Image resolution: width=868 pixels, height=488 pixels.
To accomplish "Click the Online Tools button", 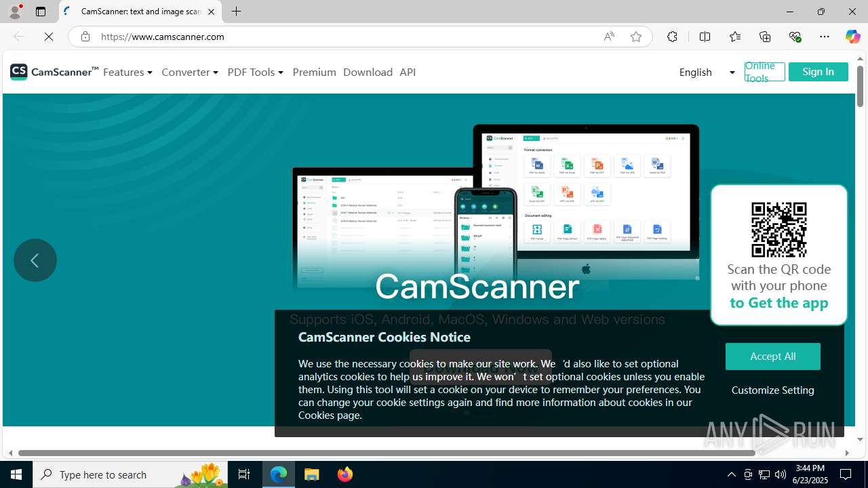I will (764, 72).
